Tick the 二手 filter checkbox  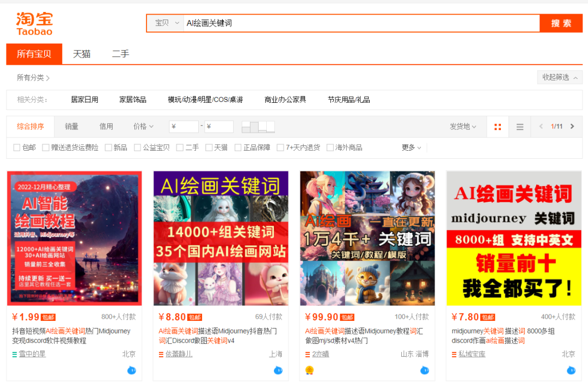coord(180,147)
